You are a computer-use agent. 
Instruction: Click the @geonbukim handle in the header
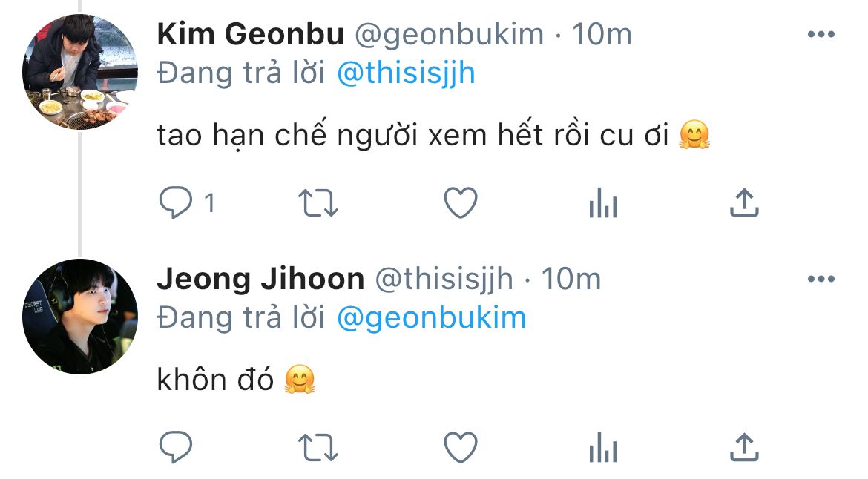pos(449,34)
